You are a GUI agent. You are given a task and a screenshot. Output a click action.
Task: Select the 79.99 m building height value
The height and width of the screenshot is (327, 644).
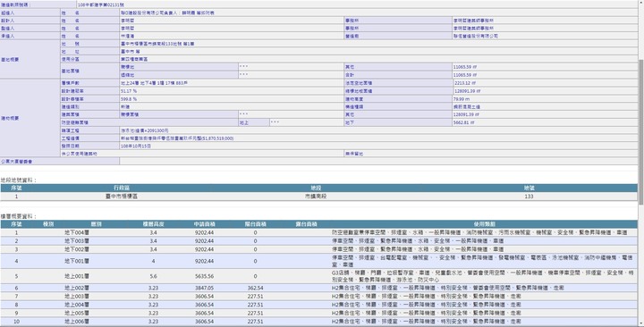(462, 99)
